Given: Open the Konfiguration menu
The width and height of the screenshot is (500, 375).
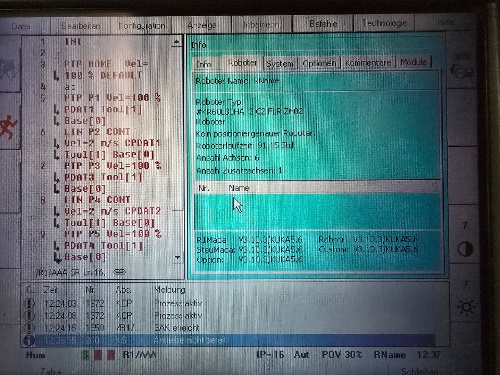Looking at the screenshot, I should pyautogui.click(x=142, y=25).
